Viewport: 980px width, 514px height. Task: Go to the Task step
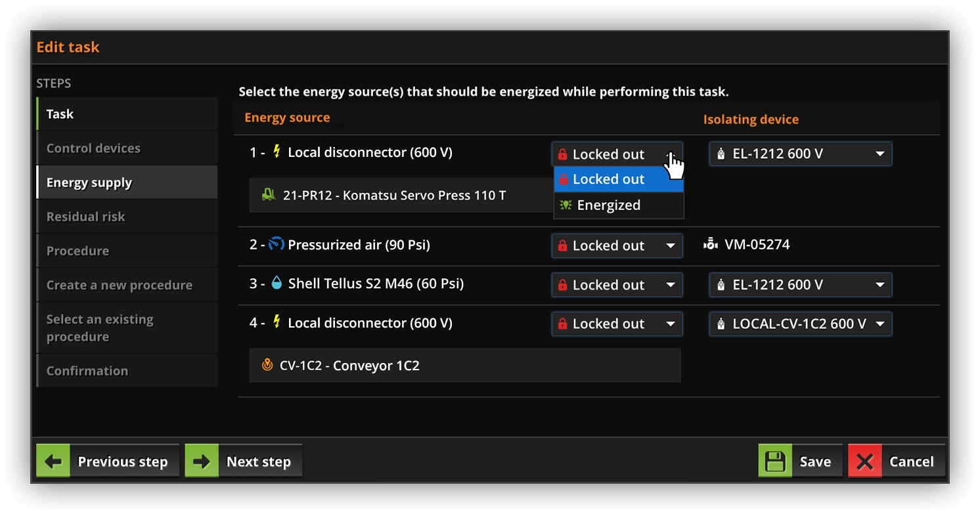pos(127,114)
